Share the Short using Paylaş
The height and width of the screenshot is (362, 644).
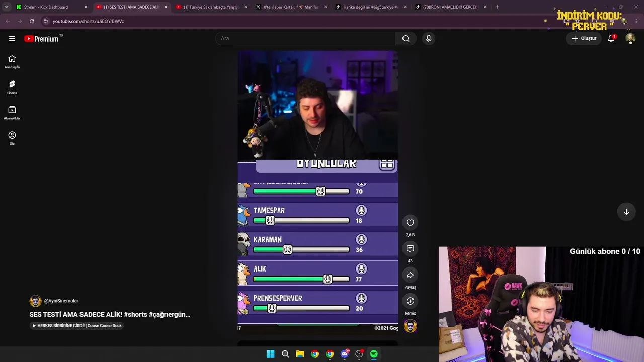tap(410, 275)
